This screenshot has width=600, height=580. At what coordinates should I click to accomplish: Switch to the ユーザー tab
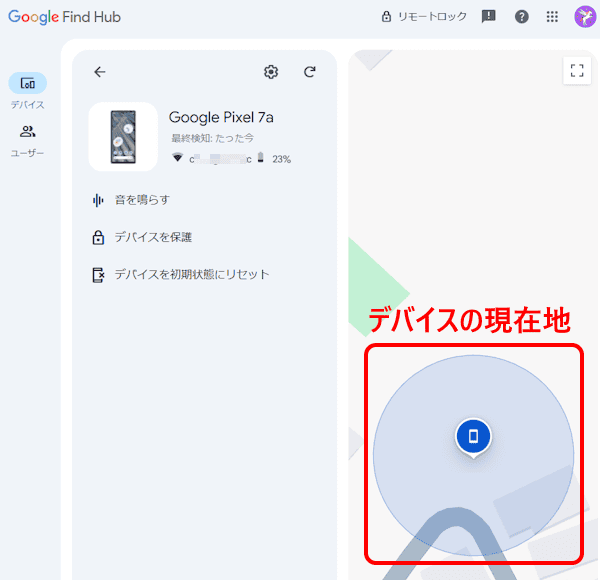pos(28,140)
